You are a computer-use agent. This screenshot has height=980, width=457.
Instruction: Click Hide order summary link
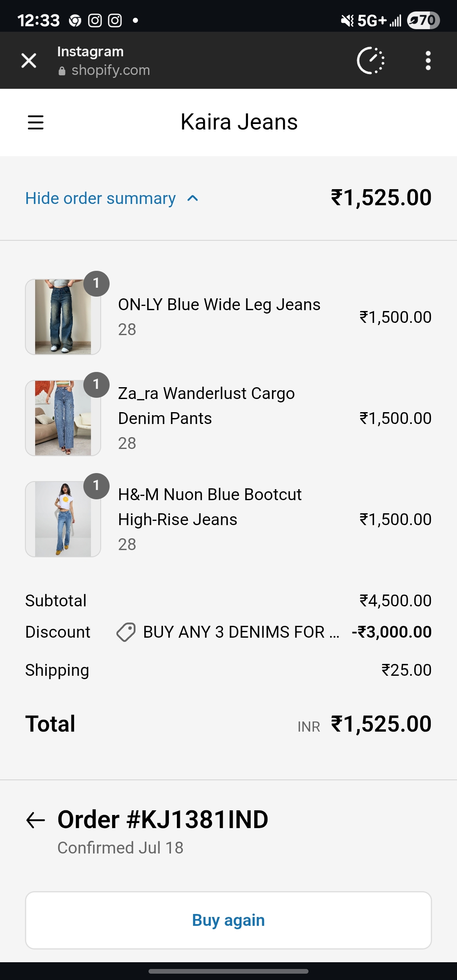pos(100,198)
